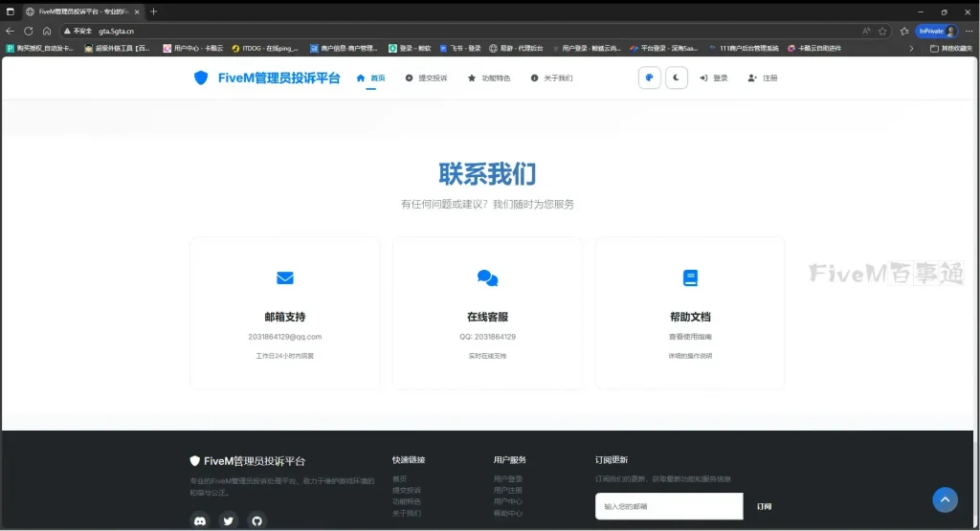Click the browser home button

(47, 31)
